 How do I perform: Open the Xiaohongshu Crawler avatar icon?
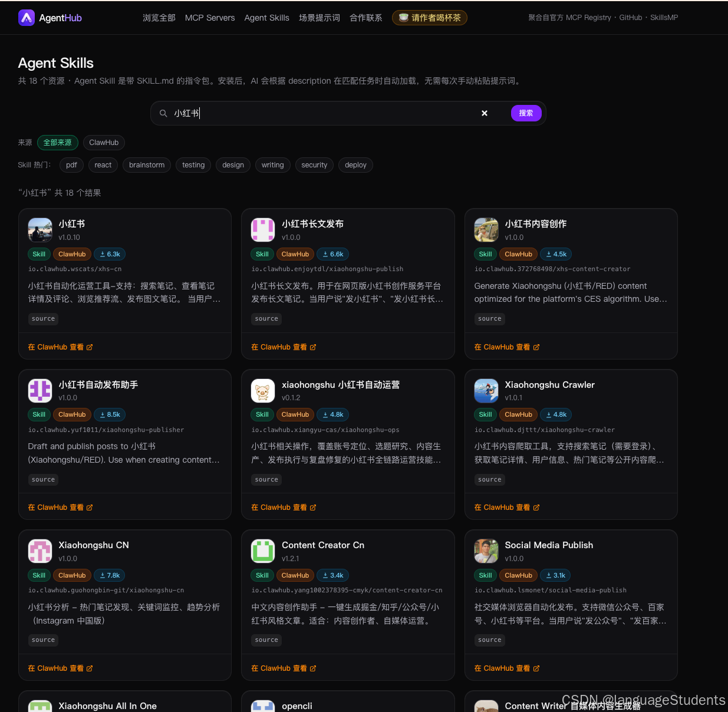pos(486,391)
